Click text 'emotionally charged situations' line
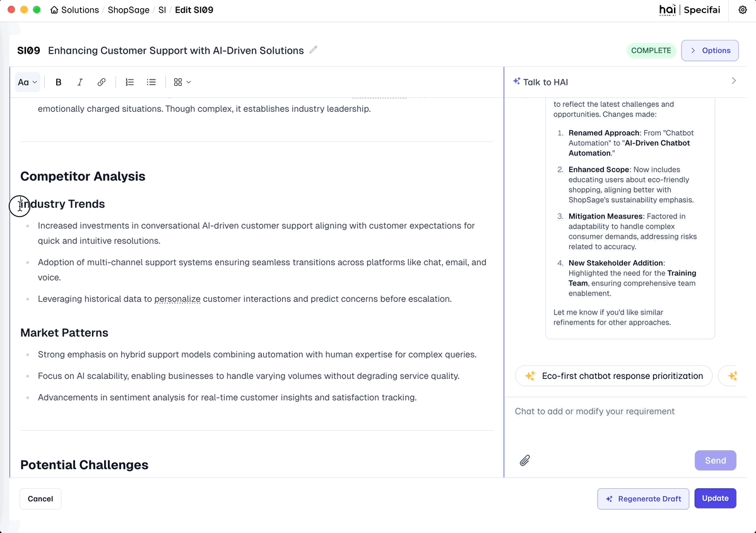Screen dimensions: 756x533 coord(204,109)
